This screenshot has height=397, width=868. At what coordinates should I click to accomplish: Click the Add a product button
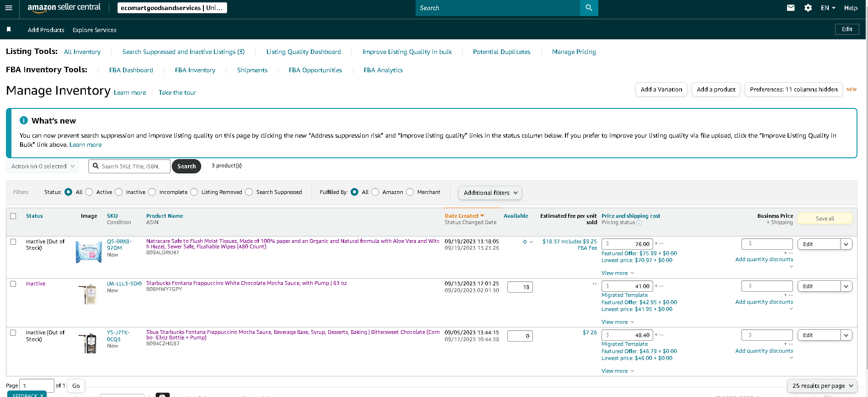(x=716, y=89)
